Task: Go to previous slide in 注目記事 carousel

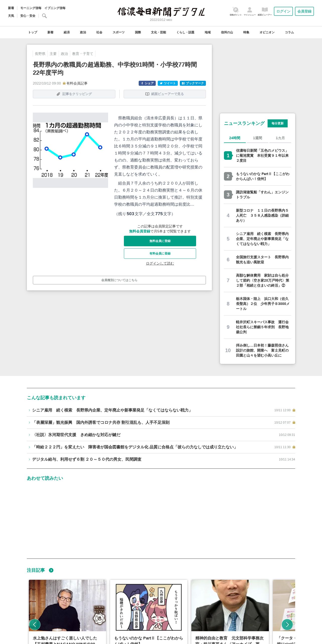Action: pos(35,624)
